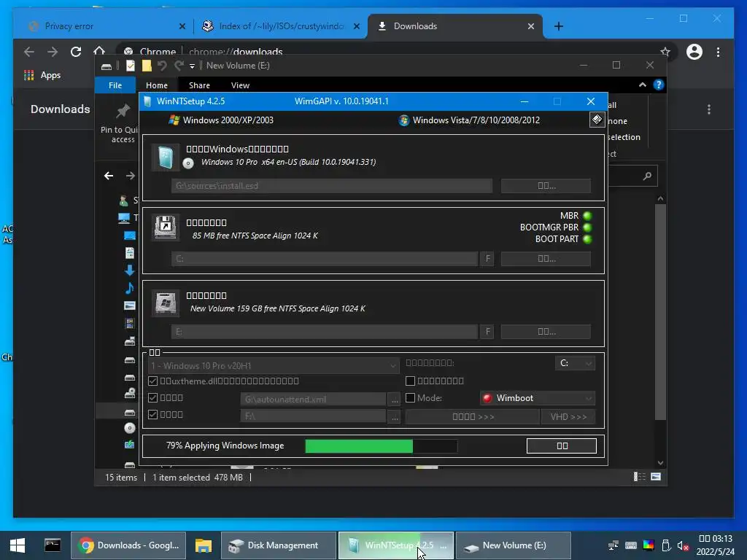Open the downloads page three-dot menu
Screen dimensions: 747x560
(x=709, y=109)
